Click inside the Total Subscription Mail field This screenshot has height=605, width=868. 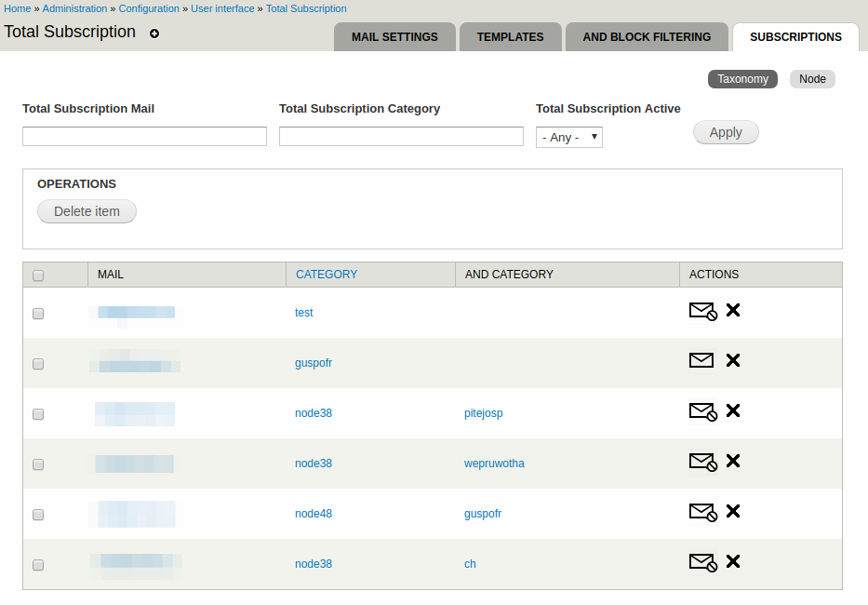click(x=144, y=136)
